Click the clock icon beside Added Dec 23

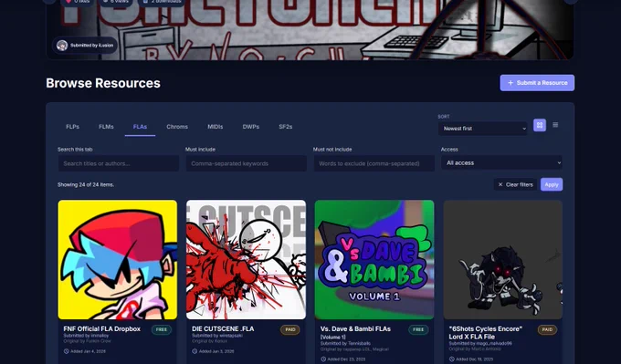click(x=323, y=359)
